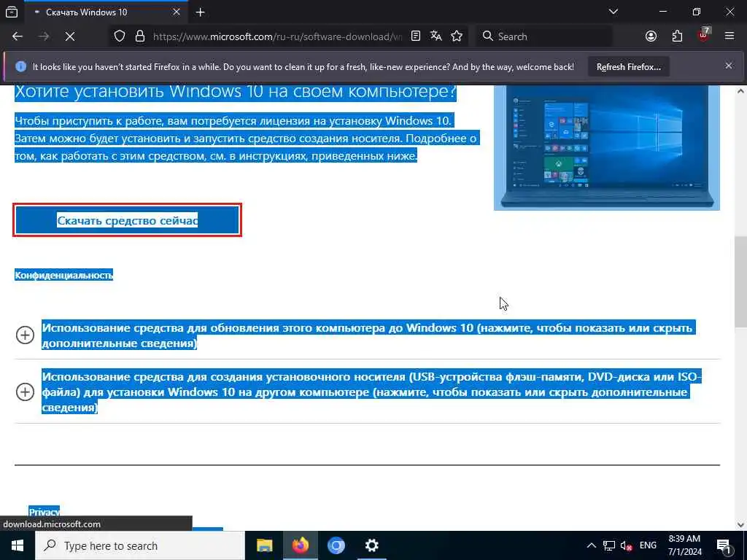This screenshot has width=747, height=560.
Task: Click the Скачать средство сейчас button
Action: click(127, 220)
